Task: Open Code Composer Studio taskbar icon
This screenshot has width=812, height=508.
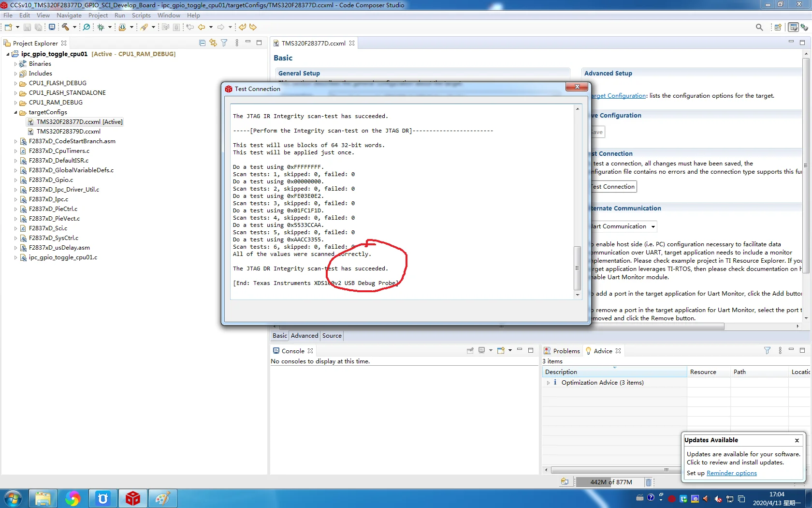Action: (133, 498)
